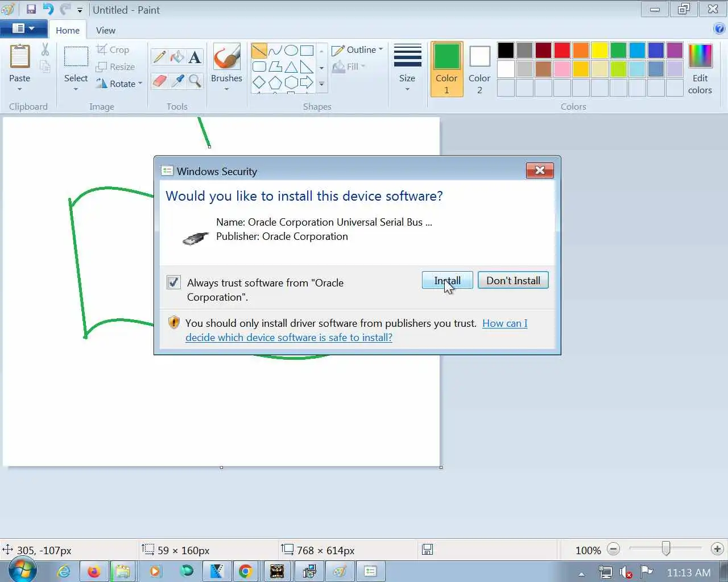Select the Text tool

(195, 57)
